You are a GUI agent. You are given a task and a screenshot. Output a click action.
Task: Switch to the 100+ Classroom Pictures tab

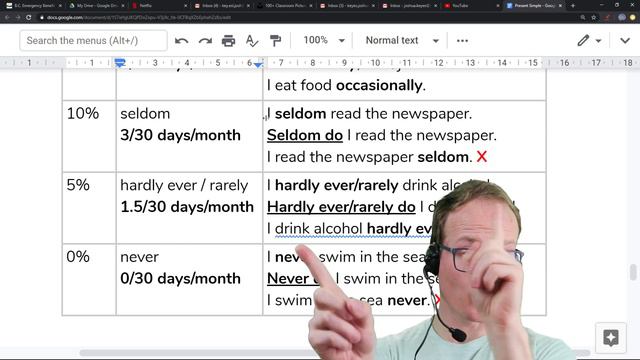pyautogui.click(x=284, y=6)
